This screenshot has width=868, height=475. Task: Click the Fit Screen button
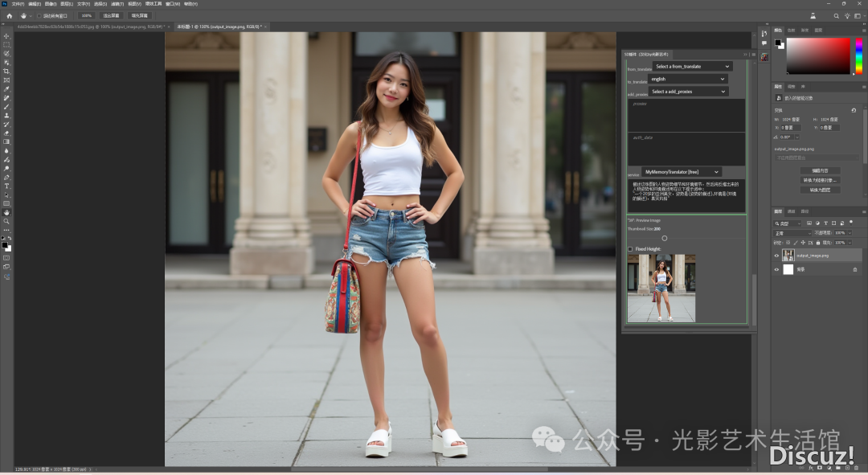pos(111,16)
